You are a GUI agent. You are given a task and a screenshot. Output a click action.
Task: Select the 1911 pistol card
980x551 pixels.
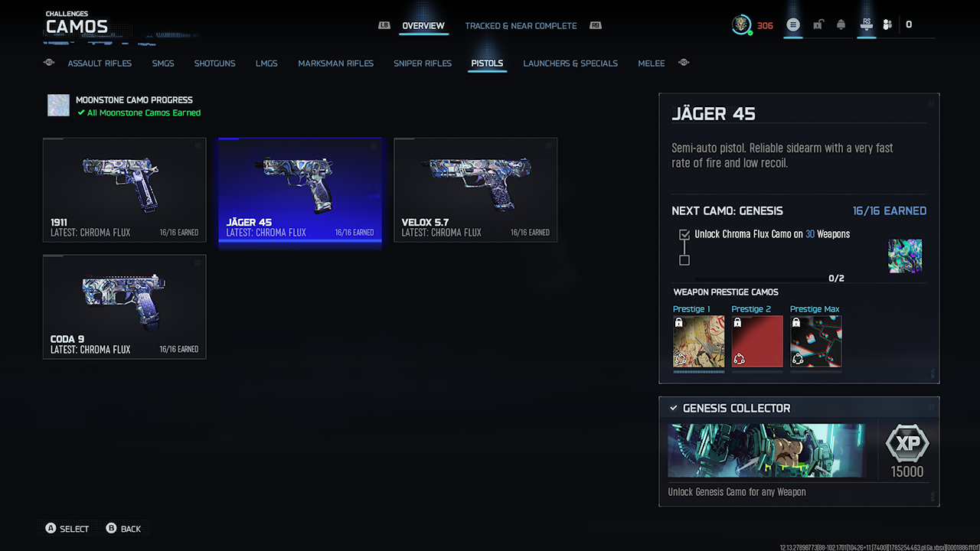pos(124,190)
